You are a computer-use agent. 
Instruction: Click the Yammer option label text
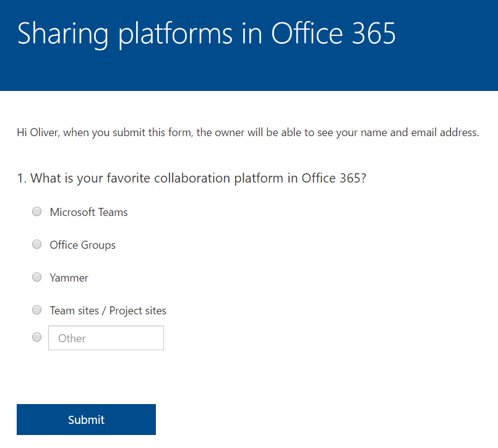coord(69,278)
